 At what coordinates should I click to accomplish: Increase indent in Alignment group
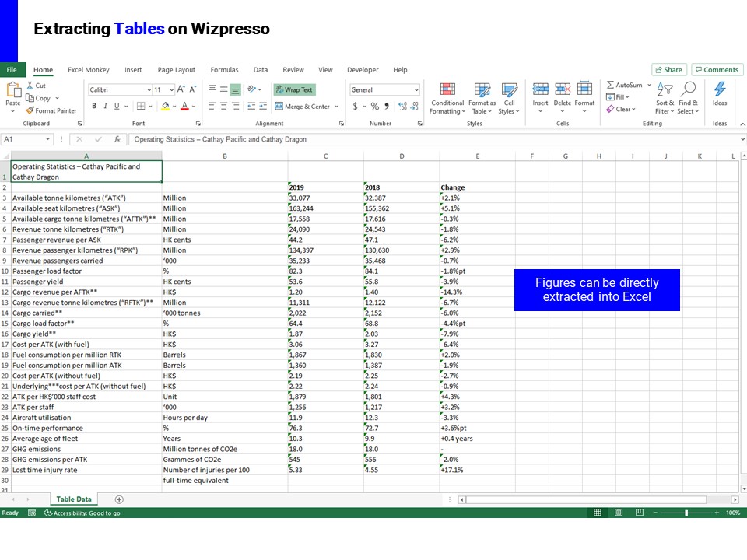[263, 107]
